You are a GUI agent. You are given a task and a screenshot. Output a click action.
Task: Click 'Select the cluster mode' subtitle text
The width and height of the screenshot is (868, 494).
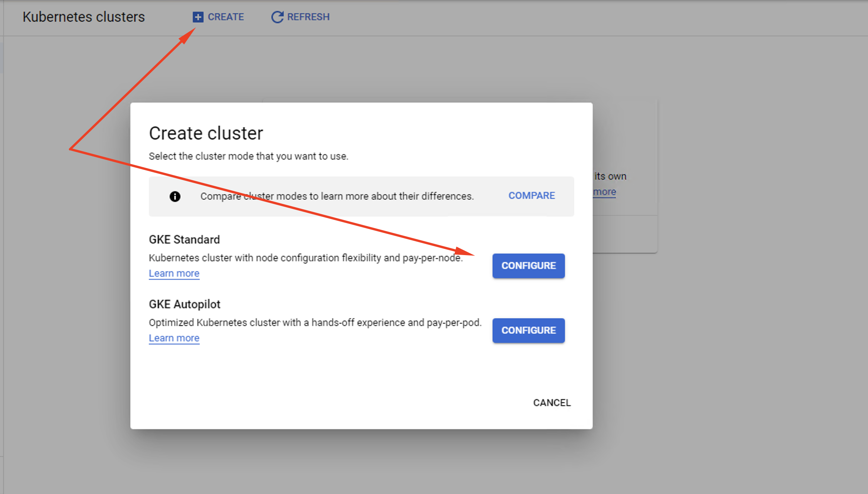249,156
